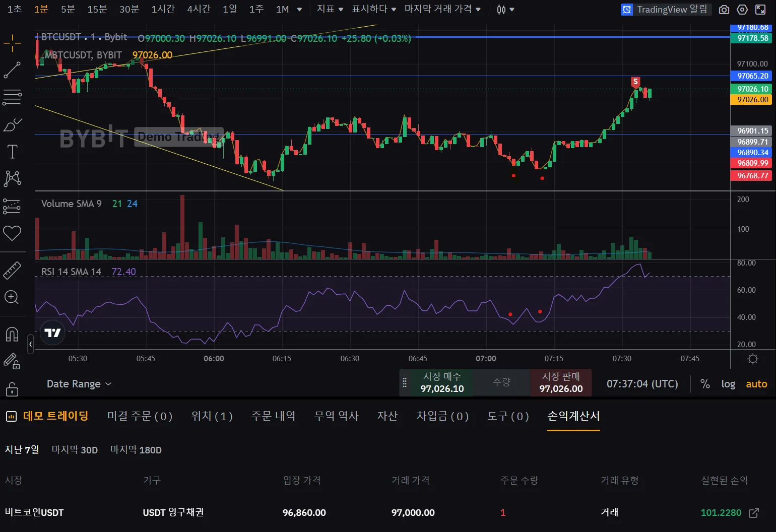Click the zoom in magnifier tool
Viewport: 776px width, 532px height.
(12, 297)
